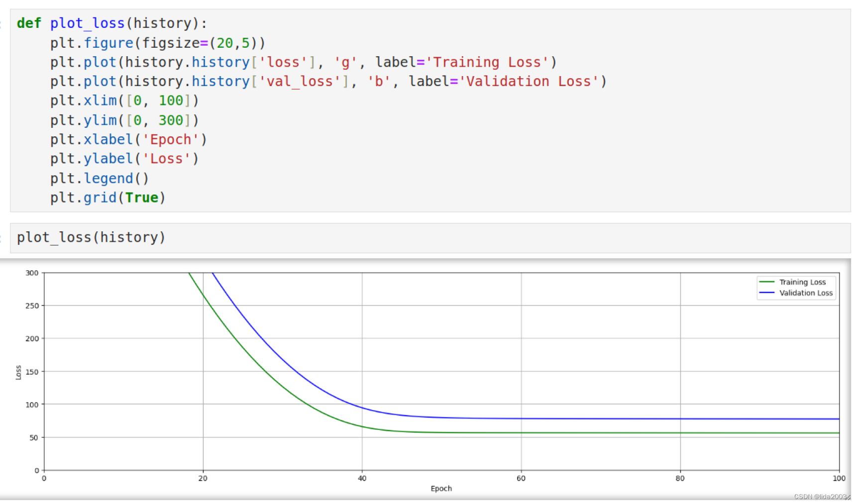Click the y-axis tick label 250
Viewport: 854px width, 504px height.
pos(32,305)
